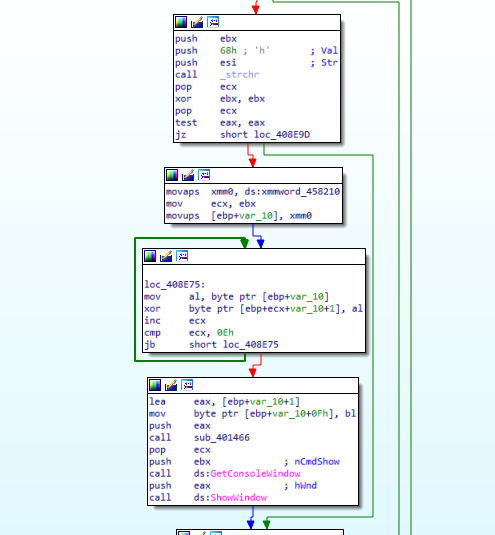Click the 'push esi' instruction
The width and height of the screenshot is (495, 535).
(x=206, y=63)
